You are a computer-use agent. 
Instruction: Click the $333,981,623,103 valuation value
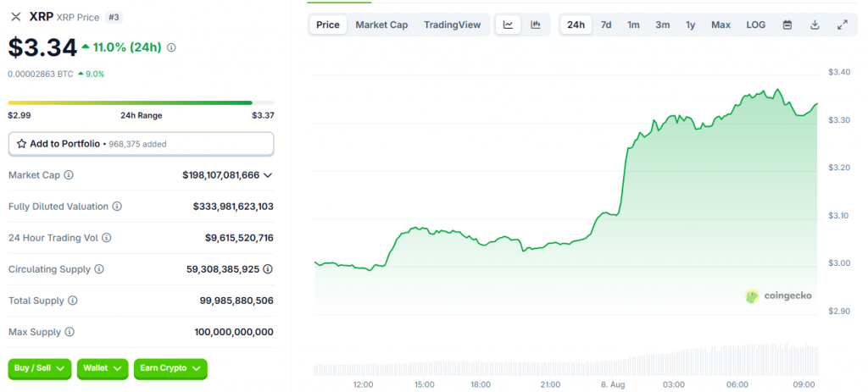233,207
